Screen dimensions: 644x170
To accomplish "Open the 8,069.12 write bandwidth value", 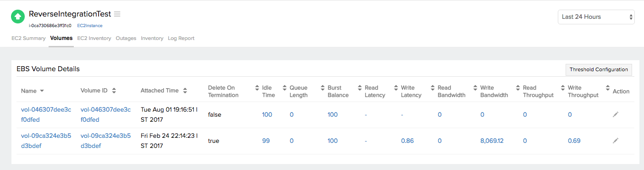I will pos(492,141).
